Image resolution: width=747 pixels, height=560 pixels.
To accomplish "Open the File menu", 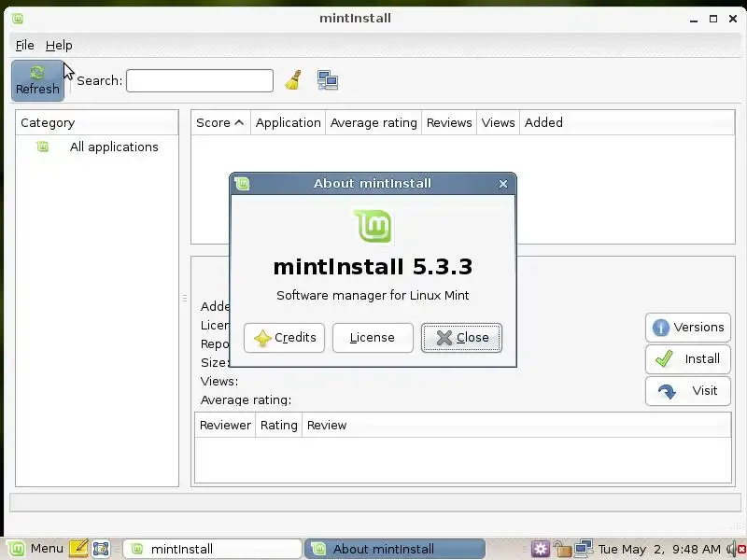I will coord(25,45).
